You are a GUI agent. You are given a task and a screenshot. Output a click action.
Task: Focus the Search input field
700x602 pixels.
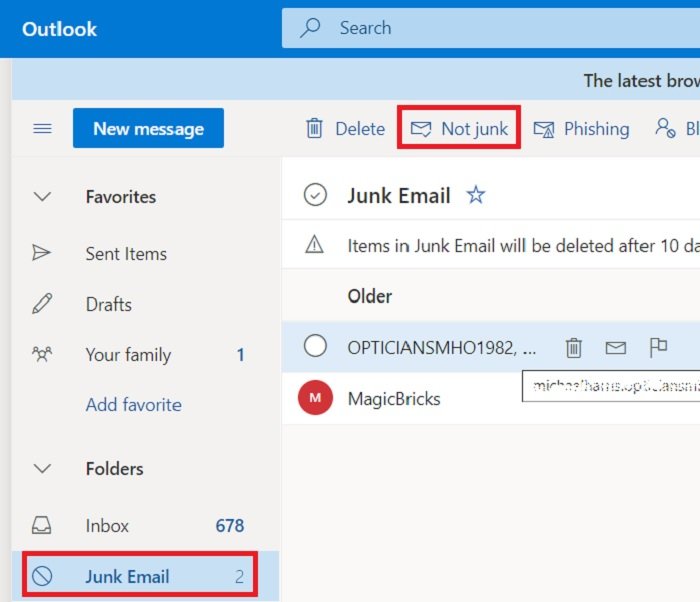click(x=491, y=28)
